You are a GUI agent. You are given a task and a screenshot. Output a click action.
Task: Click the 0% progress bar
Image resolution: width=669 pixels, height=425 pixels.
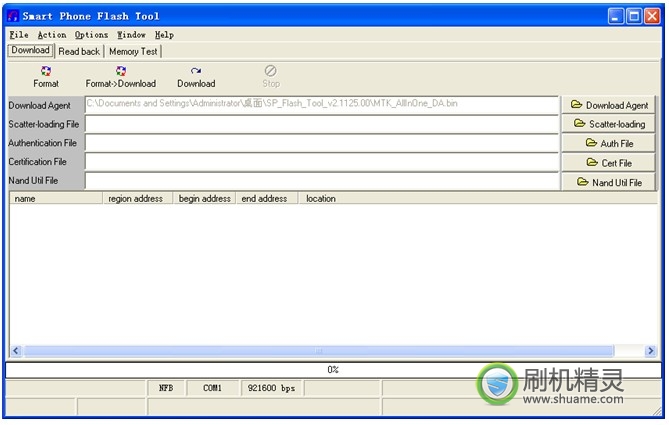coord(333,369)
